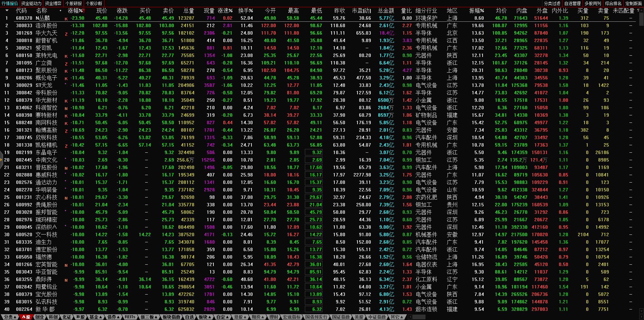Image resolution: width=644 pixels, height=320 pixels.
Task: Click the 综合排名 button
Action: click(613, 3)
